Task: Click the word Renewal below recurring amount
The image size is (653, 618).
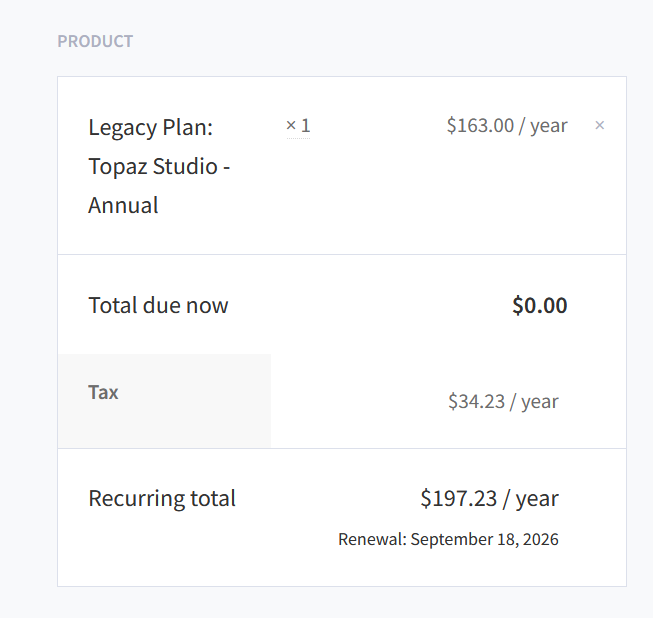Action: click(x=371, y=540)
